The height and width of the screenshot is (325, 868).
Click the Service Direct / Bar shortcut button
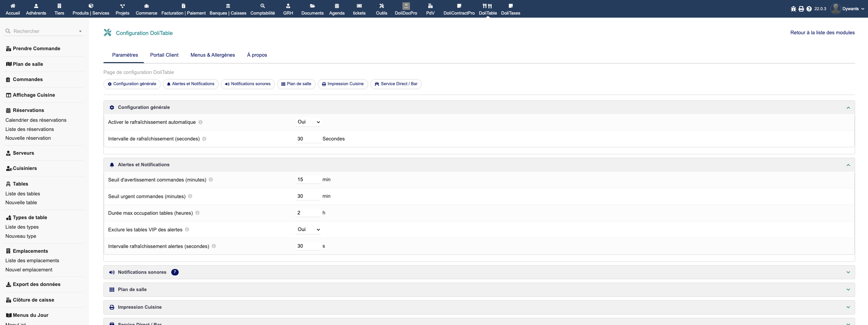pyautogui.click(x=396, y=84)
